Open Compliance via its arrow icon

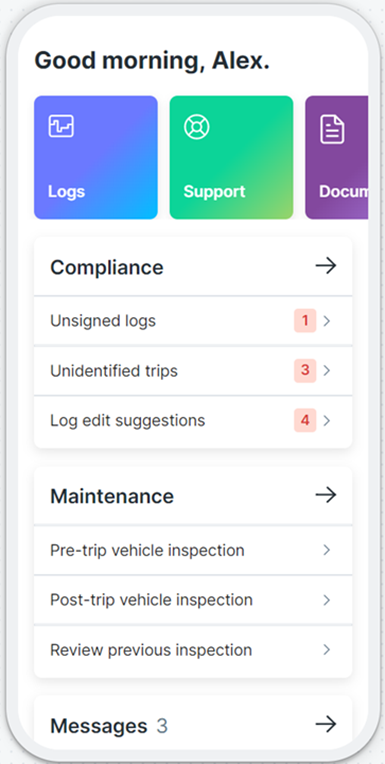[326, 266]
